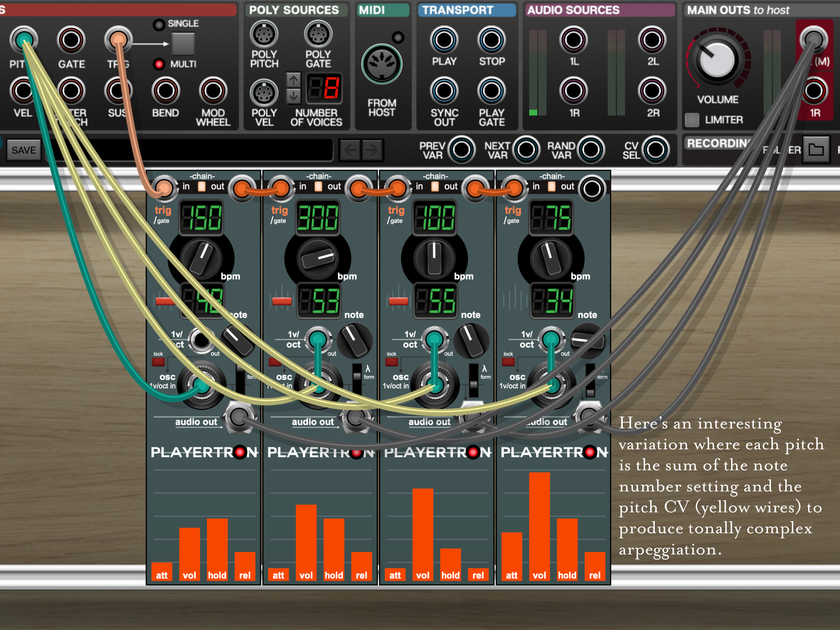The width and height of the screenshot is (840, 630).
Task: Click the main VOLUME knob
Action: pyautogui.click(x=717, y=60)
